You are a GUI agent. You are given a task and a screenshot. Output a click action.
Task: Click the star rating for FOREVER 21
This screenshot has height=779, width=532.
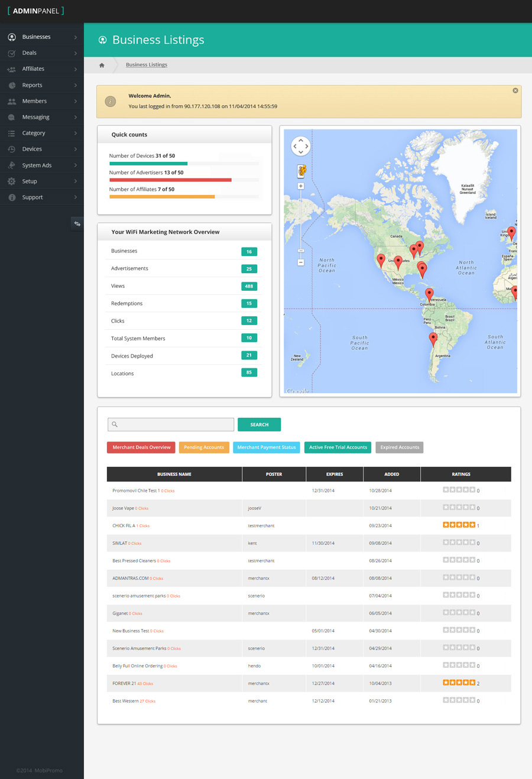pyautogui.click(x=459, y=683)
